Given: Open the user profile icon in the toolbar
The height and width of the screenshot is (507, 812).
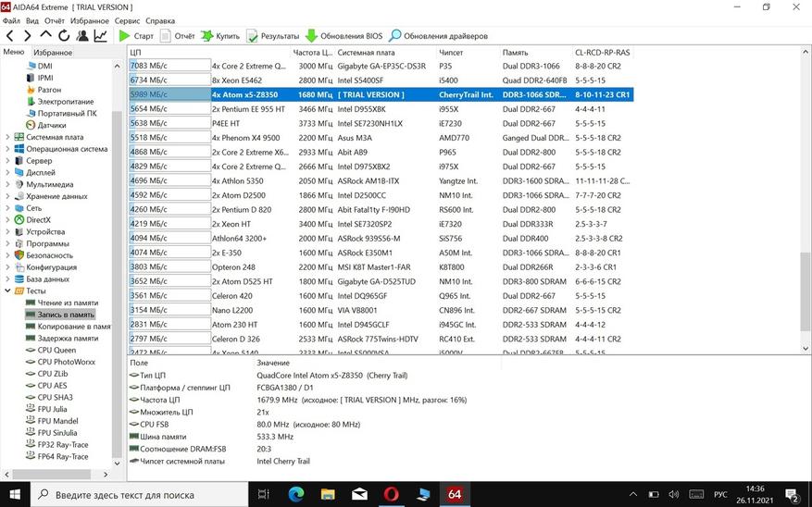Looking at the screenshot, I should [81, 36].
